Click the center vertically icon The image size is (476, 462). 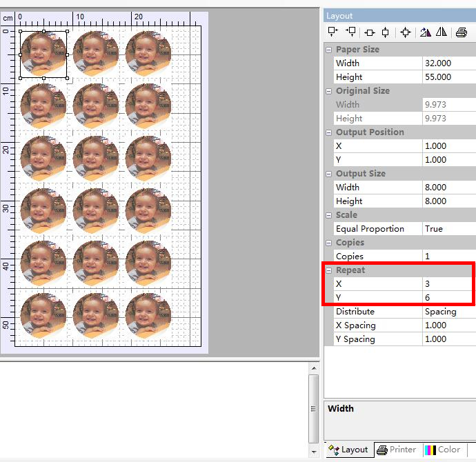[x=385, y=32]
